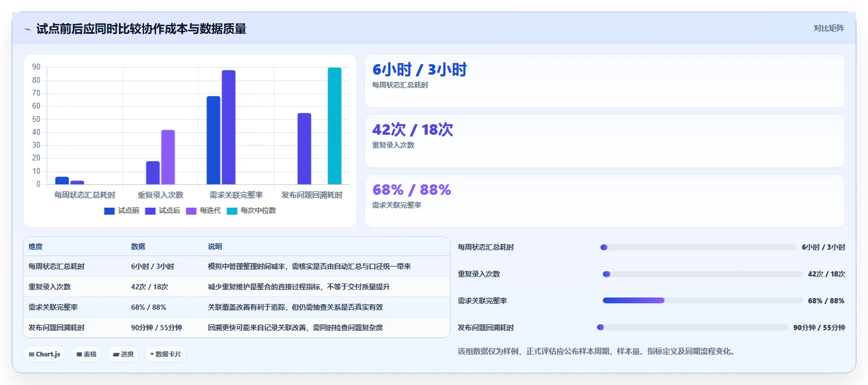The width and height of the screenshot is (868, 385).
Task: Click the 说明 table column header
Action: coord(215,247)
